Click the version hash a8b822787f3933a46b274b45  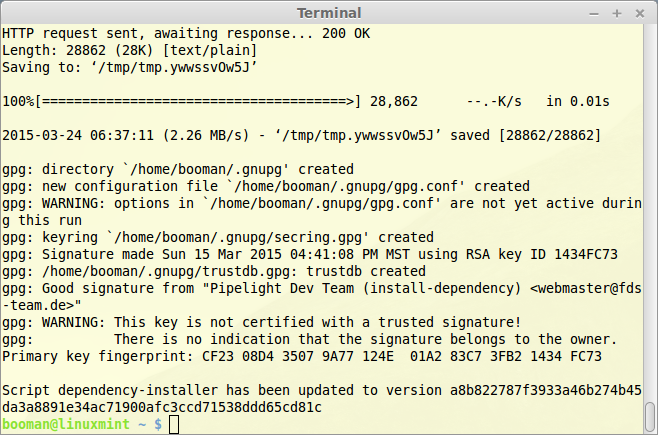(x=546, y=390)
